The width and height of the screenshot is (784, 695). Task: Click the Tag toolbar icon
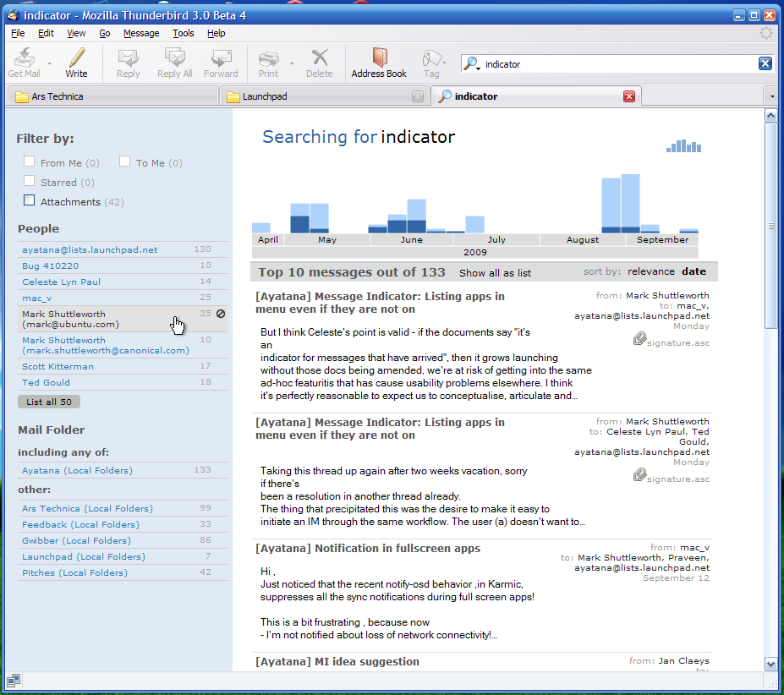click(x=431, y=63)
